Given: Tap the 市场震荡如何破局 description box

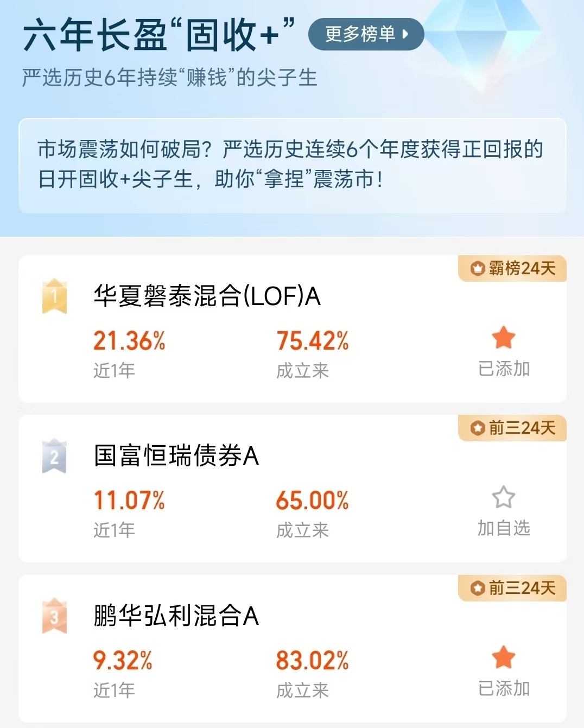Looking at the screenshot, I should [292, 166].
